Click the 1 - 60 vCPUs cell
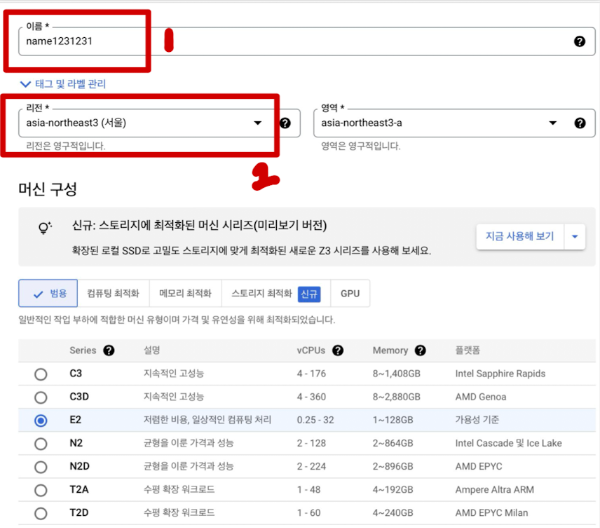 tap(309, 513)
